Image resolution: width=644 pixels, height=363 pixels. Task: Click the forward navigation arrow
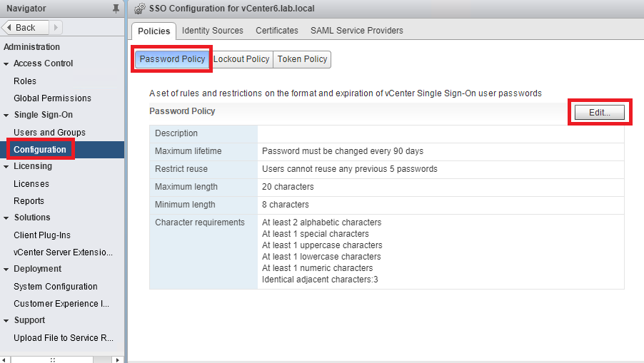point(56,27)
